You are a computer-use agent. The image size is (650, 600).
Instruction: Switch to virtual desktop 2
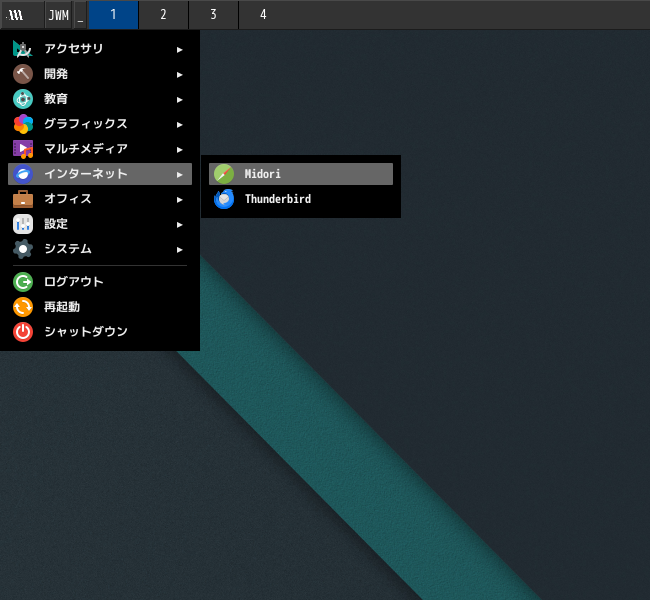(x=163, y=15)
